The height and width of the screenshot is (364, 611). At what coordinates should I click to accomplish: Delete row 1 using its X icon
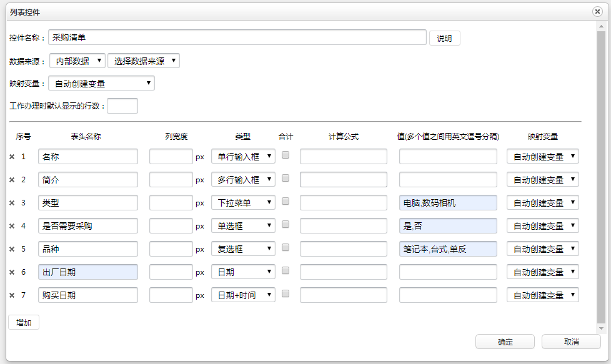point(12,157)
